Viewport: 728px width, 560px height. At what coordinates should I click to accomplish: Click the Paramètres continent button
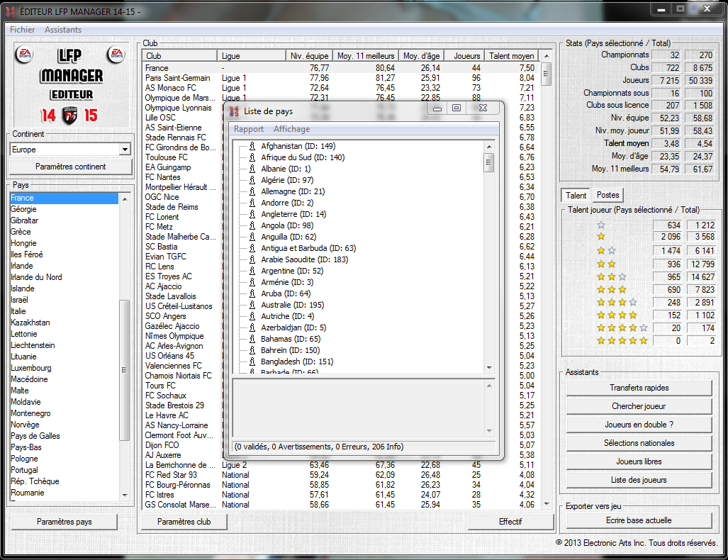tap(71, 167)
